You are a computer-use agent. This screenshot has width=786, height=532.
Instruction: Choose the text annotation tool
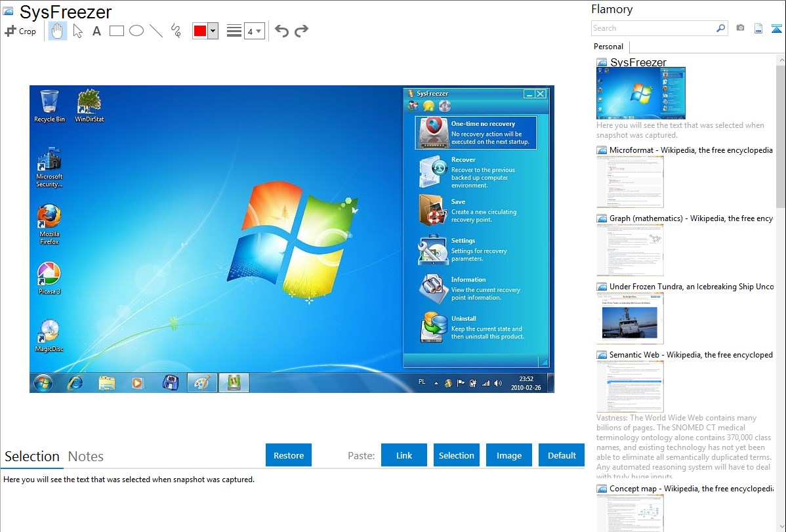96,31
